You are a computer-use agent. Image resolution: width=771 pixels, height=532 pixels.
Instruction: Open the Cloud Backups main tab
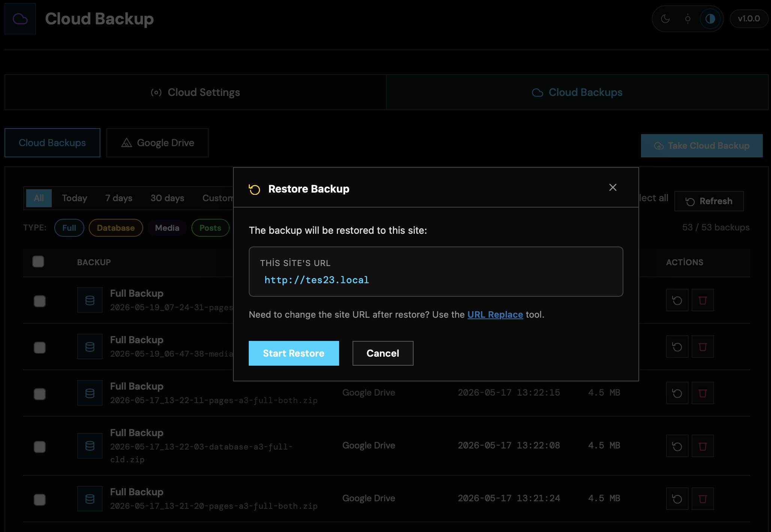click(x=577, y=92)
